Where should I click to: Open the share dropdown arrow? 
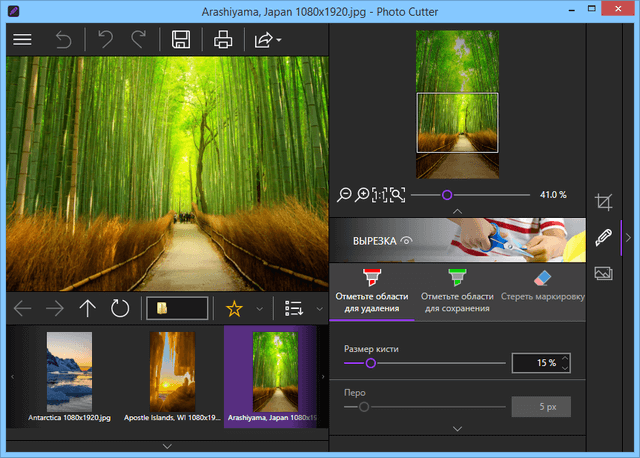[279, 40]
